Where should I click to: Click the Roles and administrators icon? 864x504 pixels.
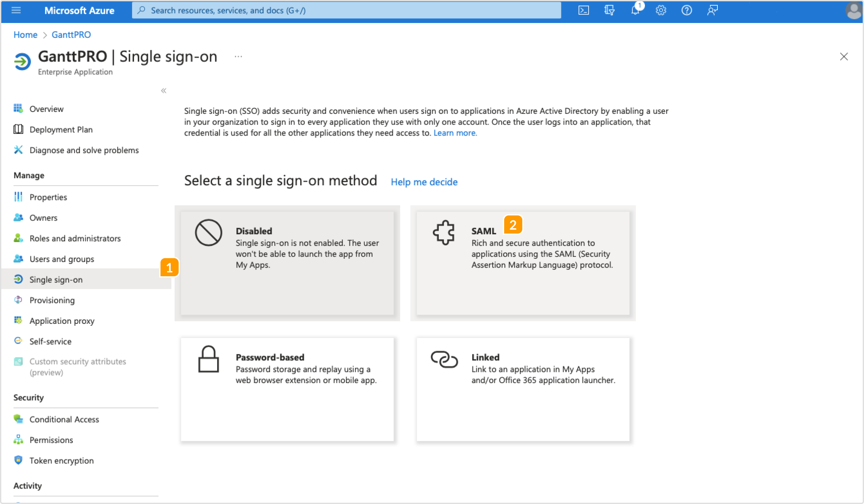pyautogui.click(x=18, y=238)
